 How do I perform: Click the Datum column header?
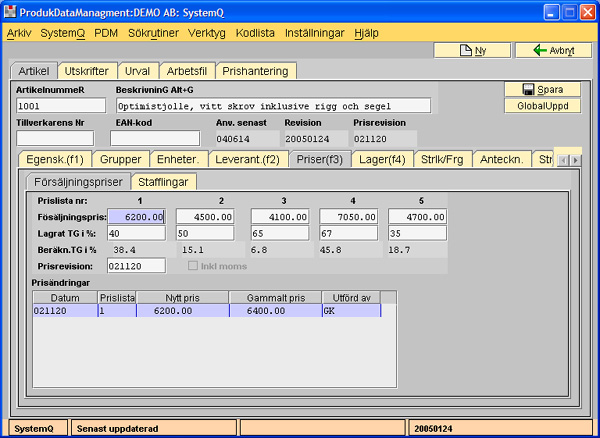65,298
